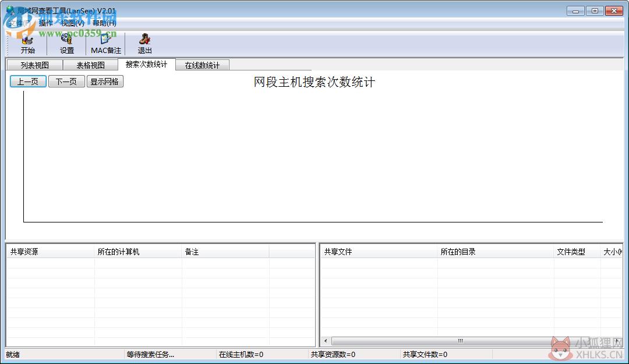Open the 视图(V) menu
The image size is (629, 364).
click(73, 23)
